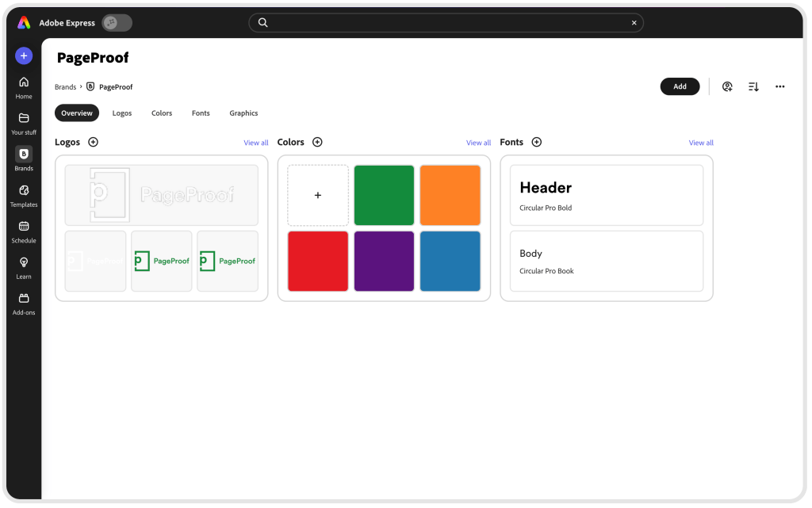Select the orange color swatch
This screenshot has width=812, height=508.
click(x=450, y=195)
